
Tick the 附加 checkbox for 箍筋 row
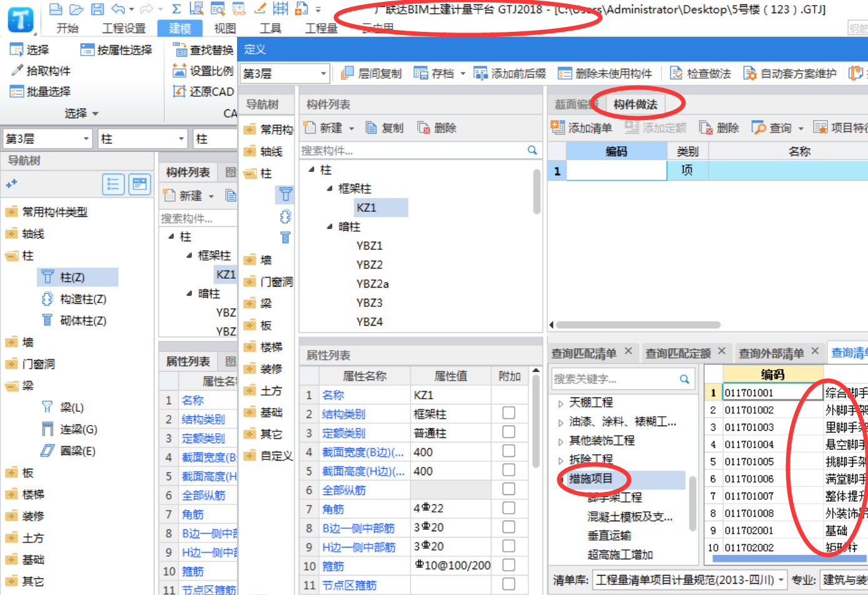click(509, 565)
